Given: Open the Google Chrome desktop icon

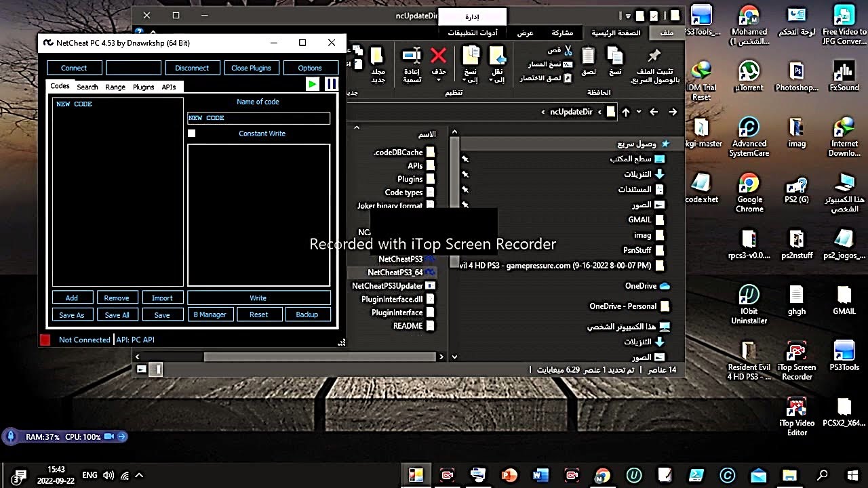Looking at the screenshot, I should (749, 192).
